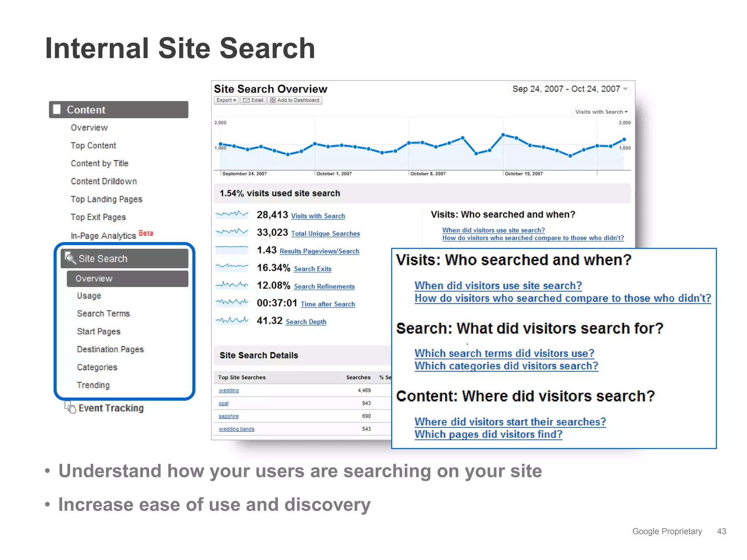The width and height of the screenshot is (747, 560).
Task: Open Visits with Search link
Action: [318, 216]
